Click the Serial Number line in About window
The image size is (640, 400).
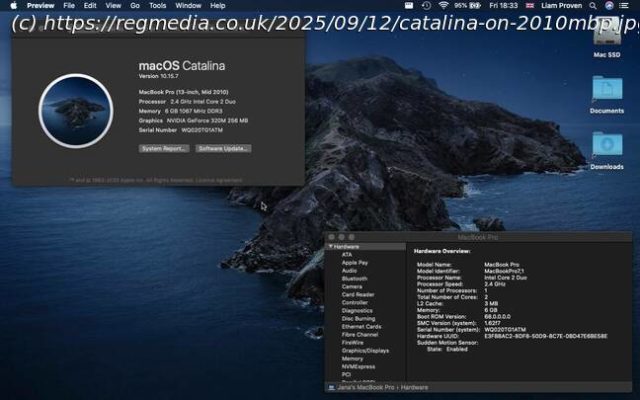tap(181, 130)
